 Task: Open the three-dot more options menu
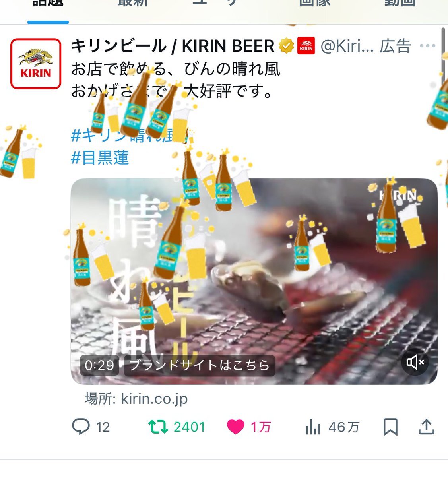(428, 46)
